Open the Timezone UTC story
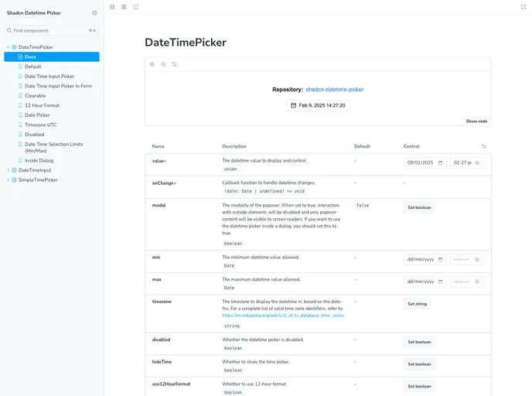 tap(40, 125)
